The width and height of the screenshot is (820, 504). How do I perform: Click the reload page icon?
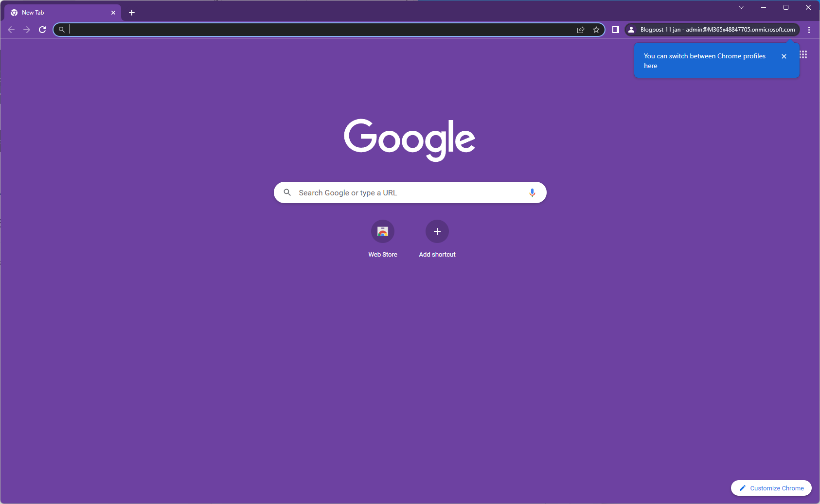click(x=42, y=30)
